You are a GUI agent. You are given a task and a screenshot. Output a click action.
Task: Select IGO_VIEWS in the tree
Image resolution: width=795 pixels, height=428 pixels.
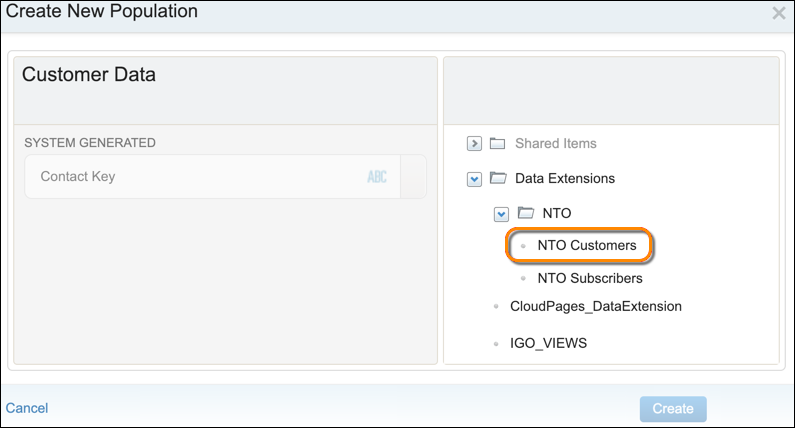coord(548,343)
